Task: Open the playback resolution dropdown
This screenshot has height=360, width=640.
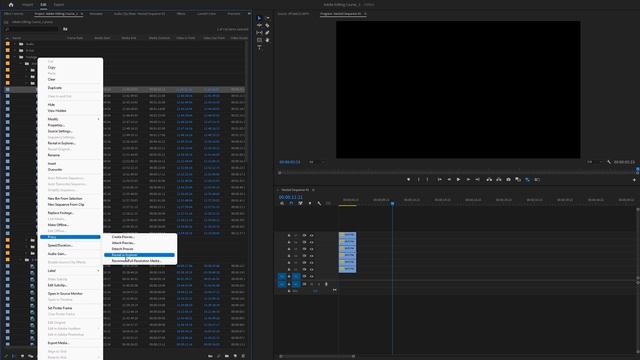Action: pos(594,162)
